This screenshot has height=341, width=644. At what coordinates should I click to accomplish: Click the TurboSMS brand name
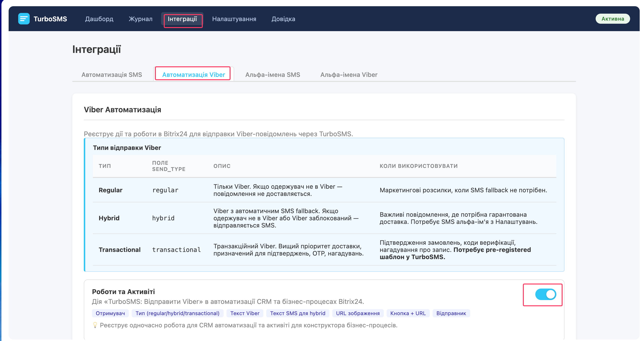(x=50, y=19)
